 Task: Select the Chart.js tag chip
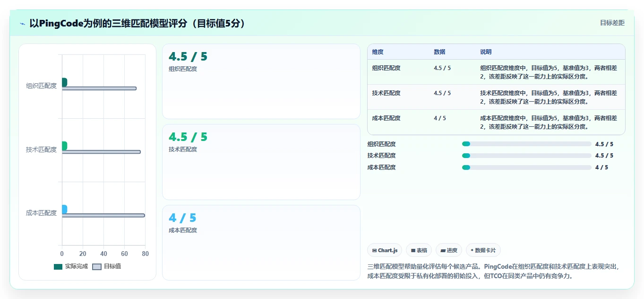coord(385,250)
